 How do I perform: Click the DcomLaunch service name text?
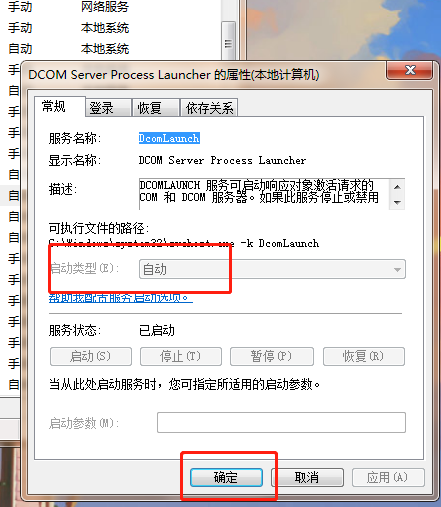point(169,138)
